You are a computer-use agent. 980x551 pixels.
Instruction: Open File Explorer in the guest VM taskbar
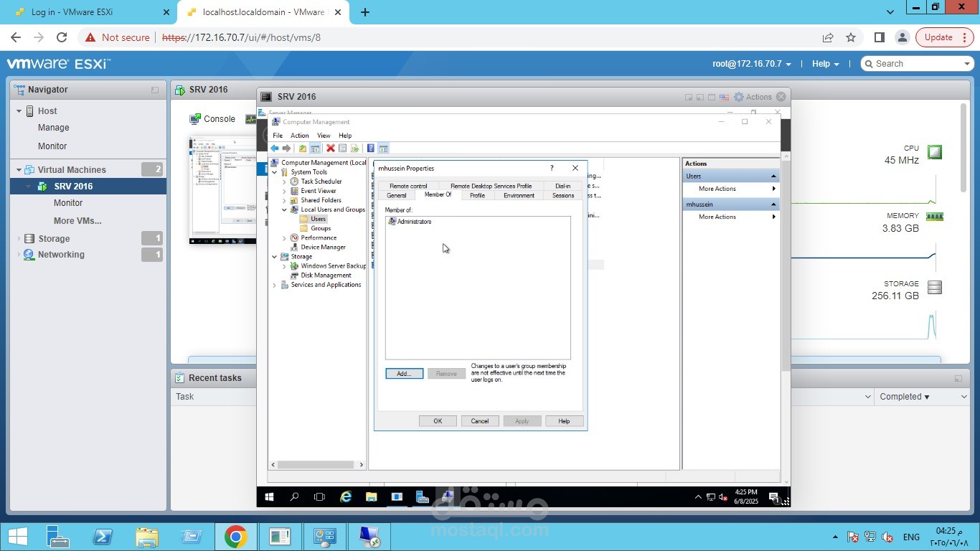point(371,496)
